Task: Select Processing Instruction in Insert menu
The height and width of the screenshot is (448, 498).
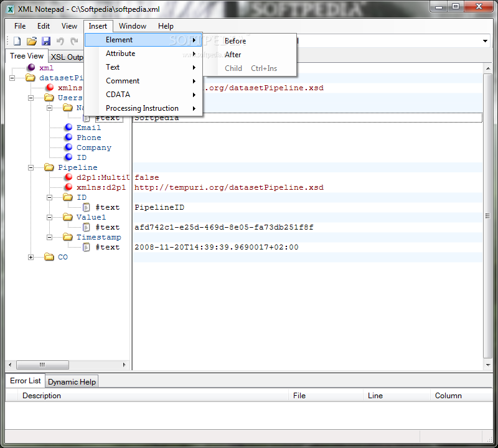Action: coord(143,108)
